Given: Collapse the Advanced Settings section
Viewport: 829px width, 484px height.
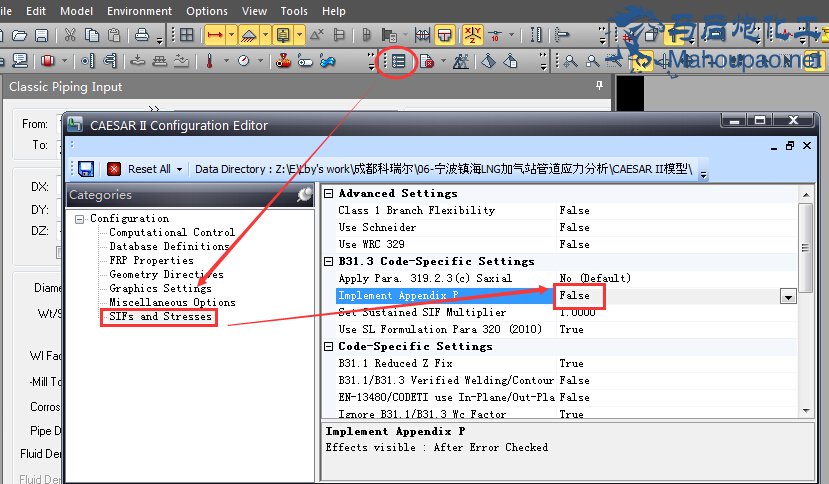Looking at the screenshot, I should [329, 194].
